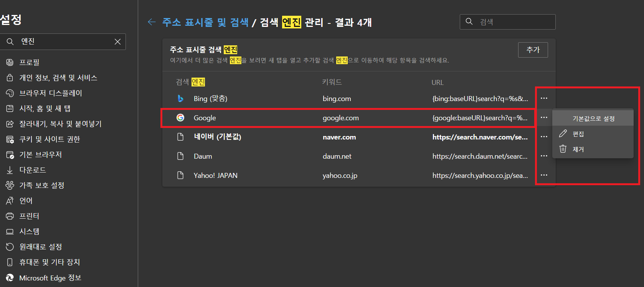Click the 추가 button

pos(533,50)
